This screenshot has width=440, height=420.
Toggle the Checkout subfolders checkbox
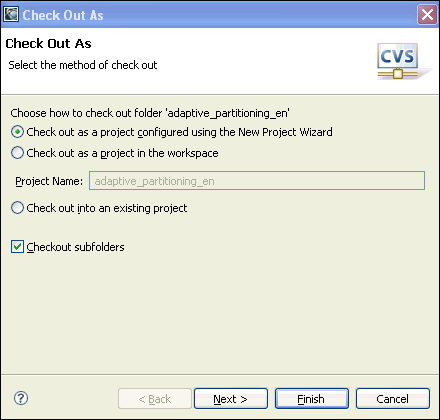click(x=17, y=247)
